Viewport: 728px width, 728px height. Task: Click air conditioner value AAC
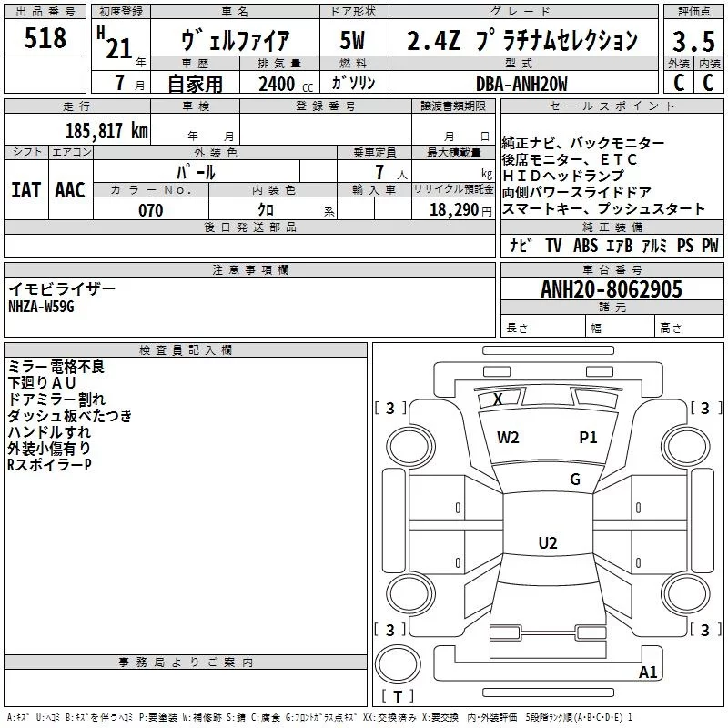click(70, 190)
